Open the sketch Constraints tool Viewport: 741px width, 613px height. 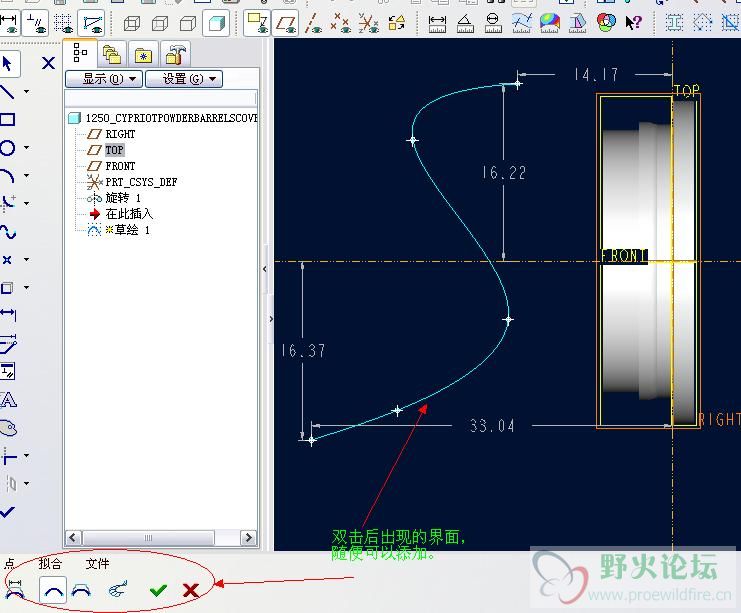point(7,371)
